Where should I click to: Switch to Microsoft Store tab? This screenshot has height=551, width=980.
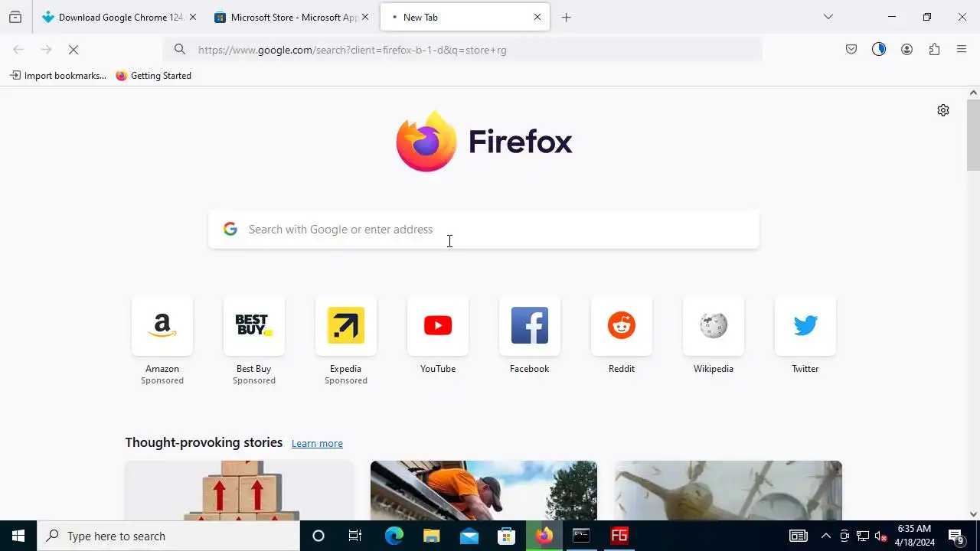pyautogui.click(x=291, y=17)
